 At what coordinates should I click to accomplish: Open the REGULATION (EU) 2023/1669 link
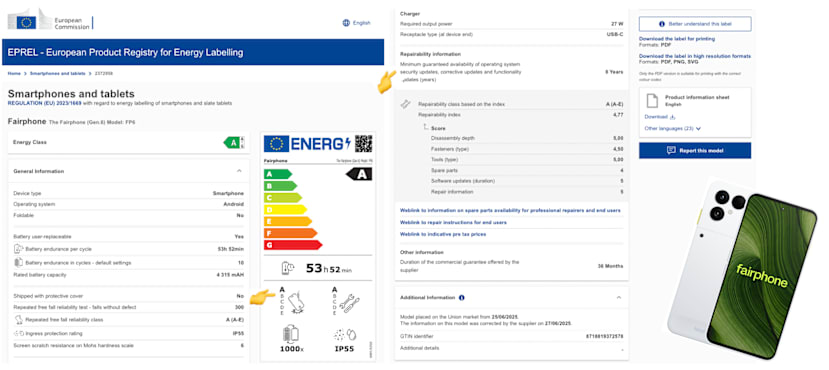tap(44, 103)
